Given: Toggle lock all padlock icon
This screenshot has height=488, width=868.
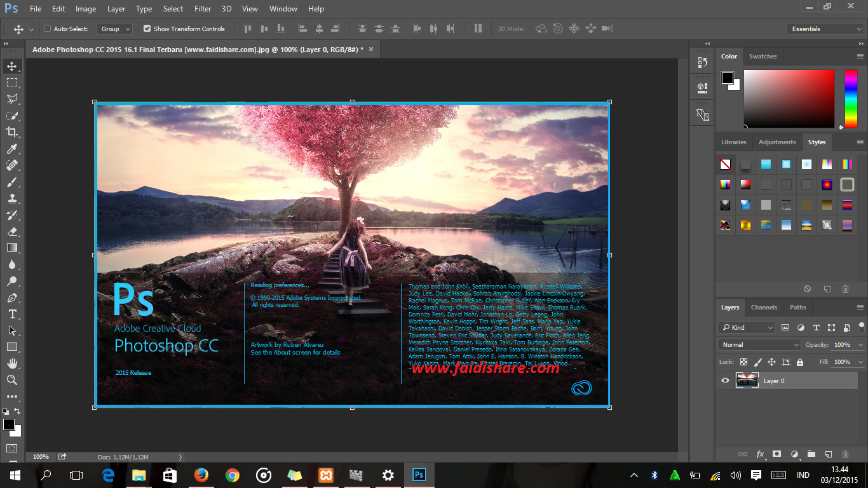Looking at the screenshot, I should [x=799, y=362].
